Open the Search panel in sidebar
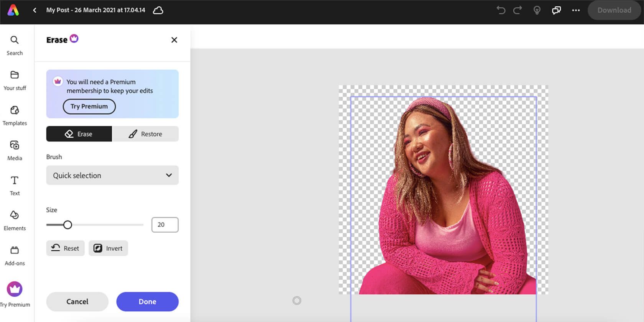The width and height of the screenshot is (644, 322). [x=15, y=45]
